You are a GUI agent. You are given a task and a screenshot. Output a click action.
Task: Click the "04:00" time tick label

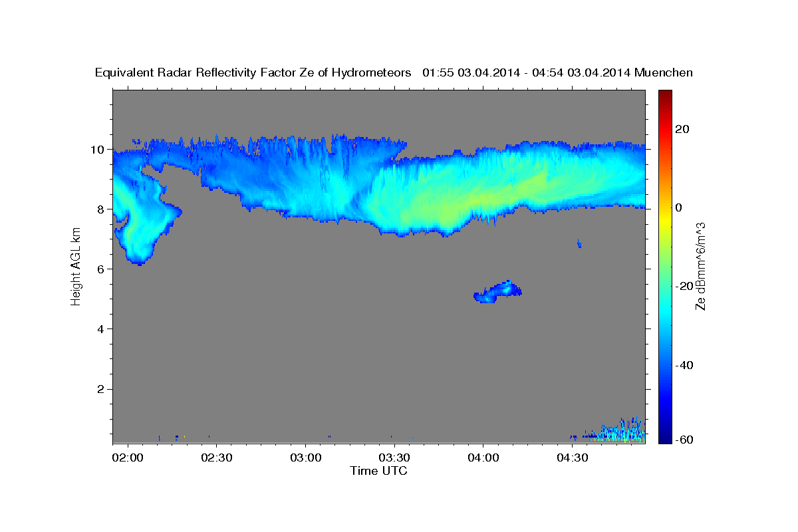coord(483,458)
